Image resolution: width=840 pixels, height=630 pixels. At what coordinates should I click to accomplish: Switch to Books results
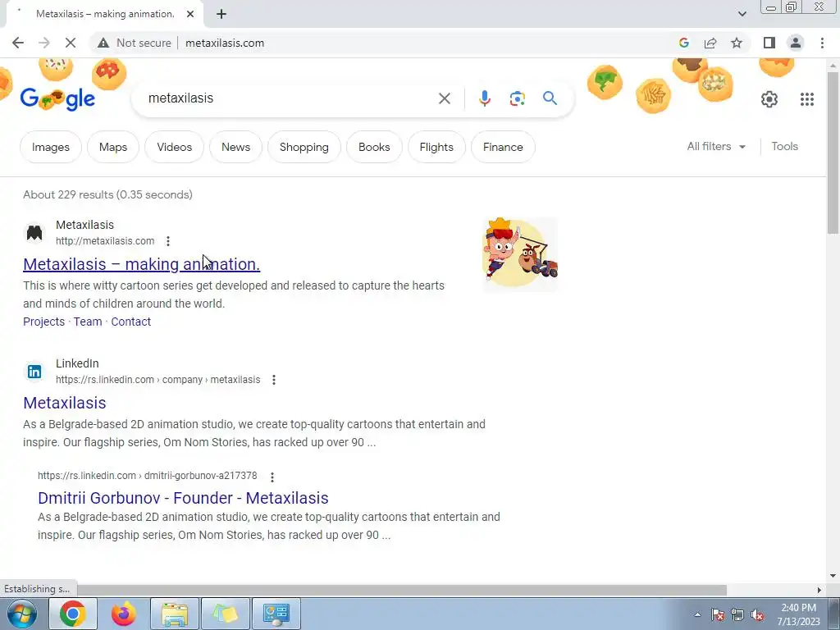(374, 147)
